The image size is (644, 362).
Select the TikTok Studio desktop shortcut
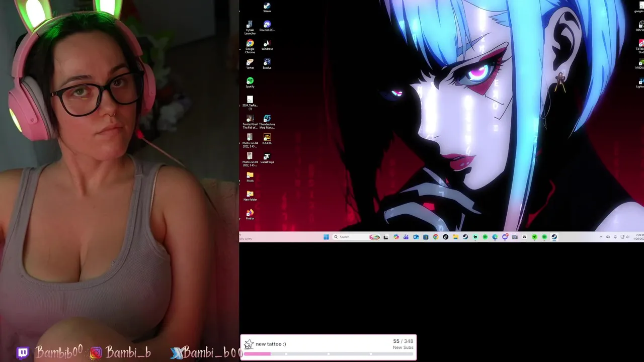640,47
